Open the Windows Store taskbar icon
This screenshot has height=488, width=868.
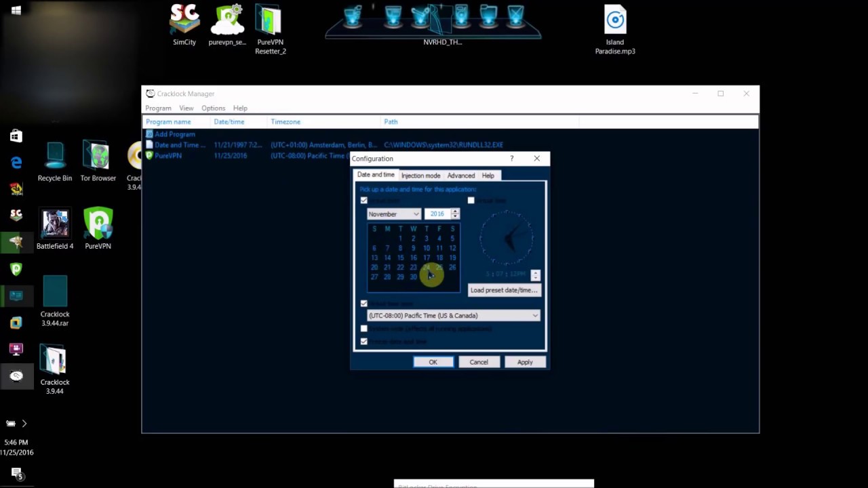16,136
